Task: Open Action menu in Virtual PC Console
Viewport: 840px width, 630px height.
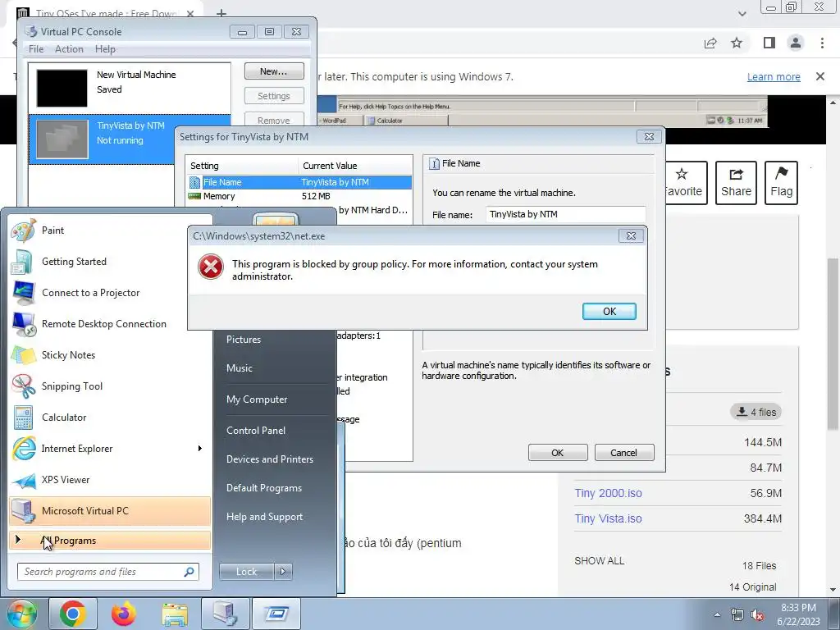Action: pos(69,48)
